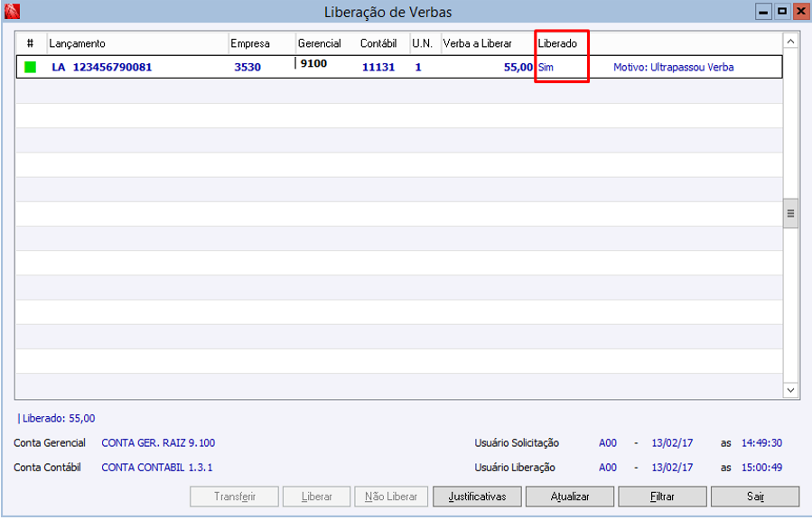Click the # column header
812x520 pixels.
coord(30,43)
